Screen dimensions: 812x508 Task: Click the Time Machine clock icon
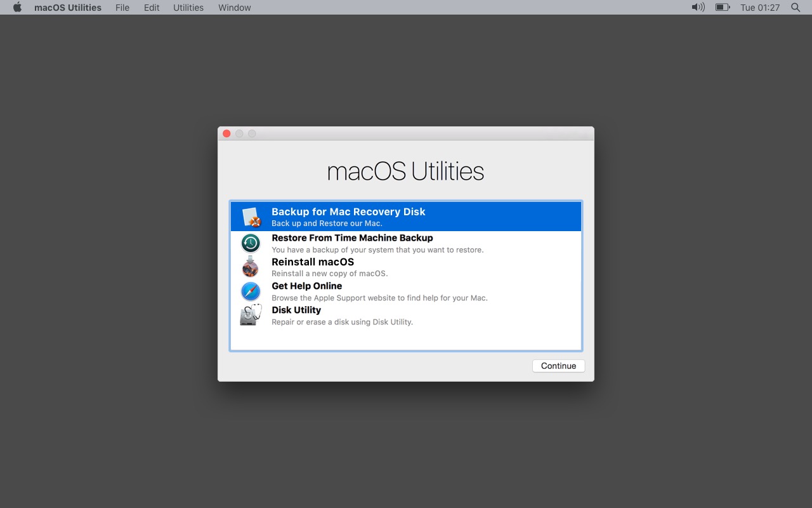click(x=251, y=243)
